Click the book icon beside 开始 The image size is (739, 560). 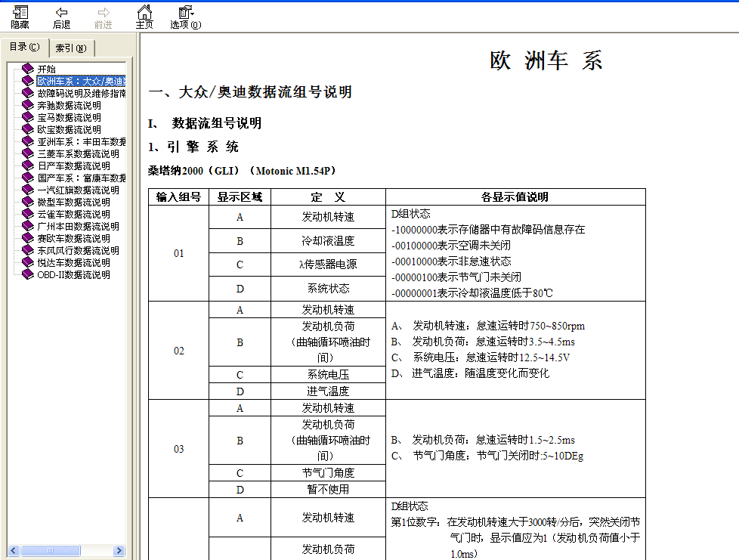point(28,69)
